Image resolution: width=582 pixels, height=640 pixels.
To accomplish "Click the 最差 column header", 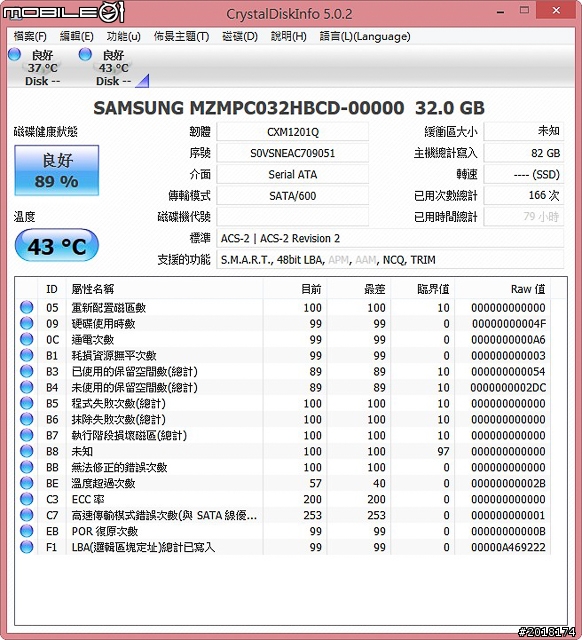I will pyautogui.click(x=358, y=289).
